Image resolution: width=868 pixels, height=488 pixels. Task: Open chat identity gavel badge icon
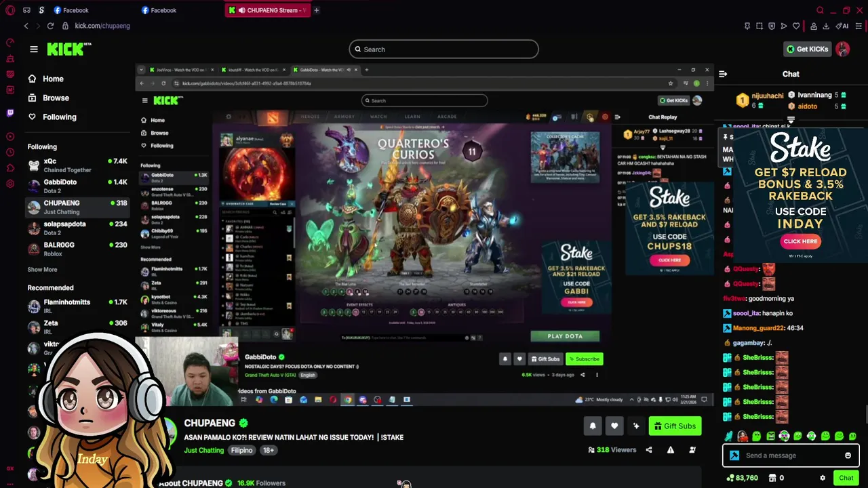coord(734,455)
